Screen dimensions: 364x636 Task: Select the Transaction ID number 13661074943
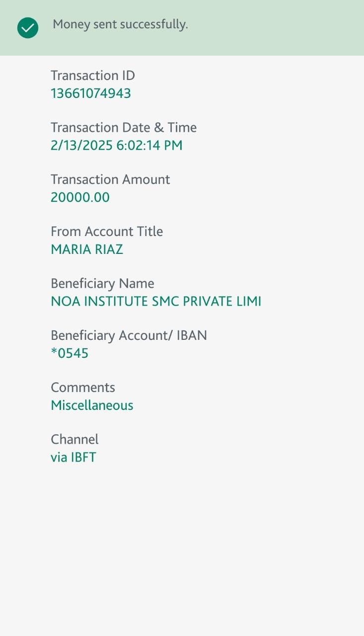click(x=91, y=93)
